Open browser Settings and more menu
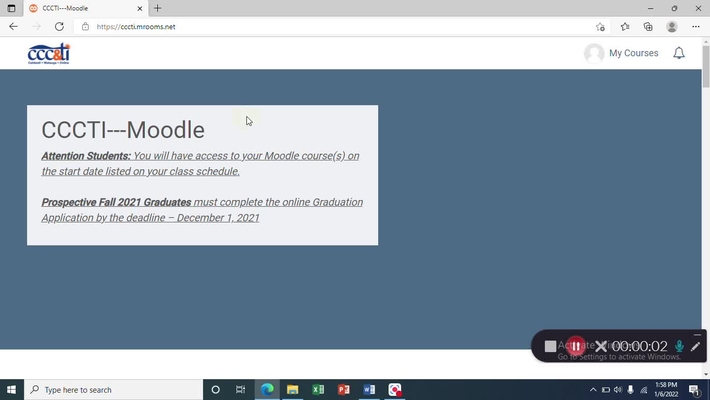 [x=696, y=27]
